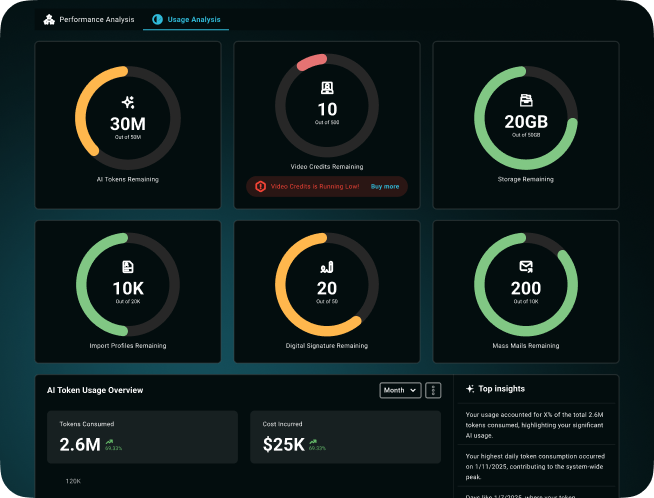Image resolution: width=654 pixels, height=498 pixels.
Task: Click the 'Out of 50M' text
Action: pyautogui.click(x=128, y=137)
